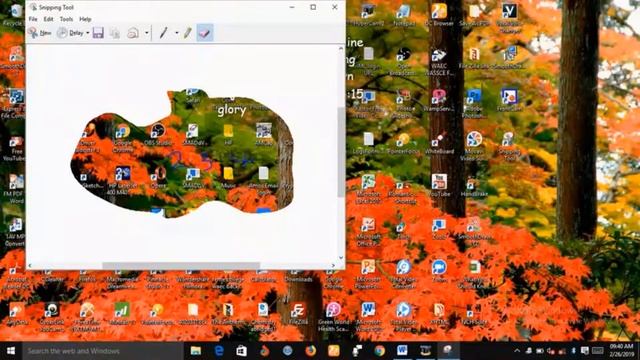Viewport: 640px width, 360px height.
Task: Open the File menu
Action: [33, 19]
